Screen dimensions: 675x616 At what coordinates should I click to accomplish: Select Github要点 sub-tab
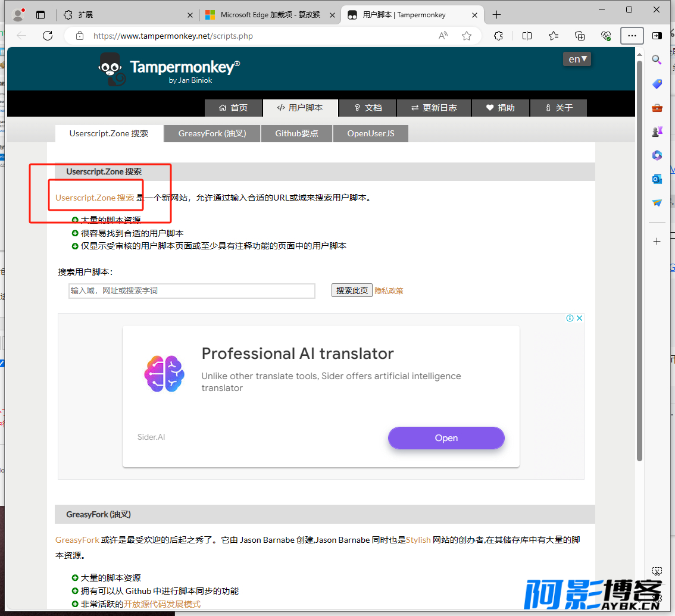(x=296, y=133)
